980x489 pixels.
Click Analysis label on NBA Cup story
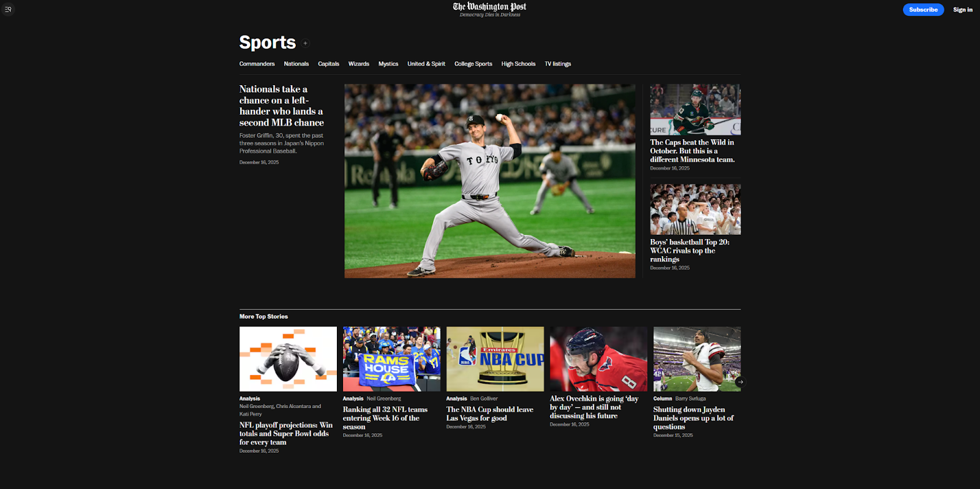pyautogui.click(x=456, y=398)
